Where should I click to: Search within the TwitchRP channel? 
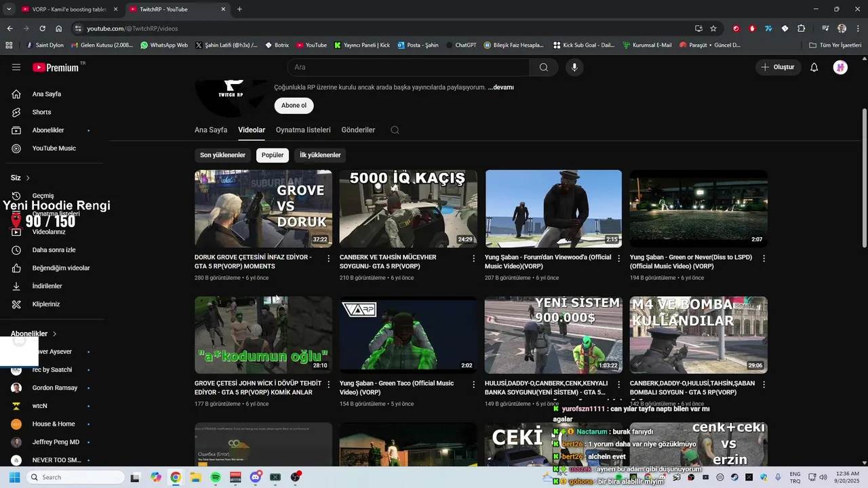(395, 130)
